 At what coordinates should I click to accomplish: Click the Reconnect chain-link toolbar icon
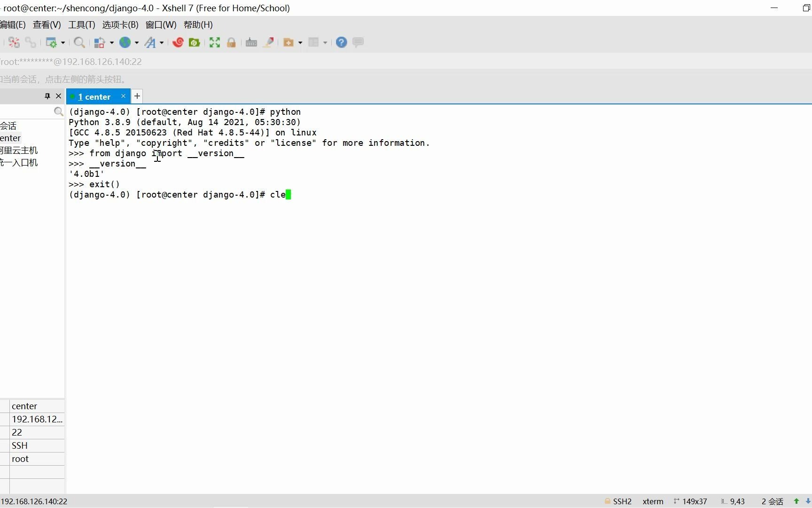31,43
